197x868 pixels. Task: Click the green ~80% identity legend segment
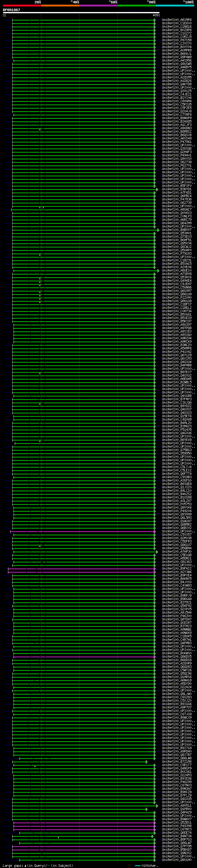(136, 6)
